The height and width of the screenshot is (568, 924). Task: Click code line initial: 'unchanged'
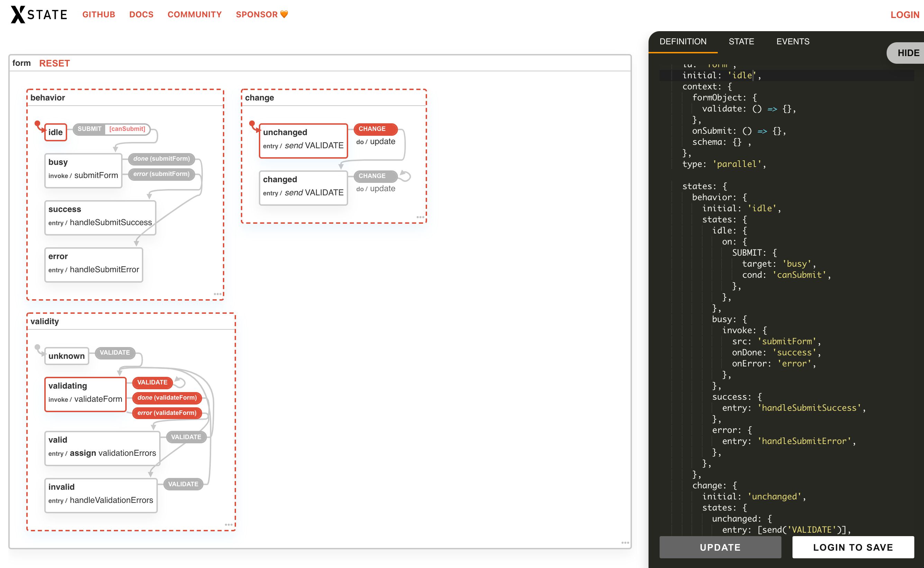click(x=754, y=496)
